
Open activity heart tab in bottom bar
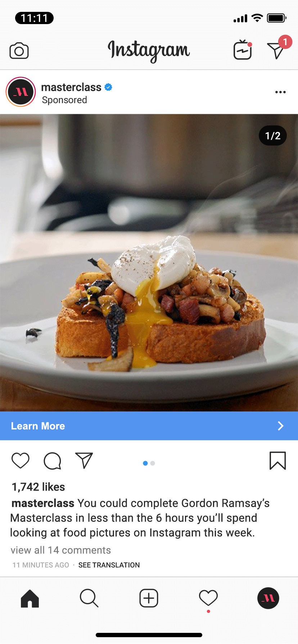[x=208, y=598]
